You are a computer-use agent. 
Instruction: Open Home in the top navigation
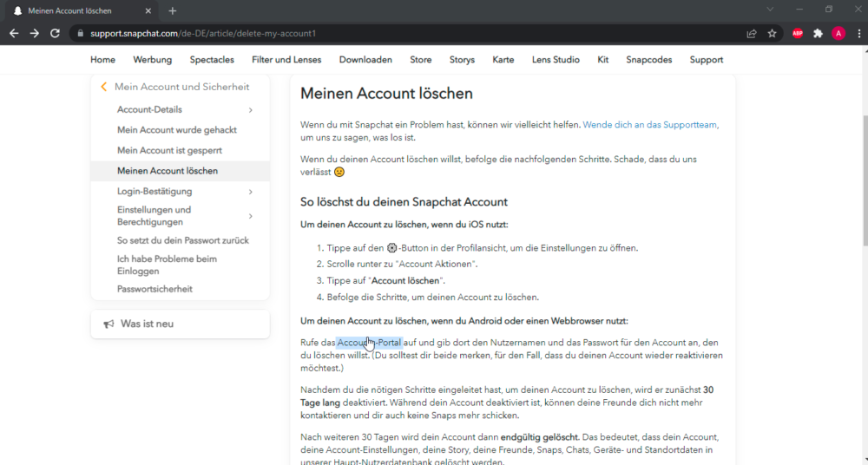pos(103,60)
